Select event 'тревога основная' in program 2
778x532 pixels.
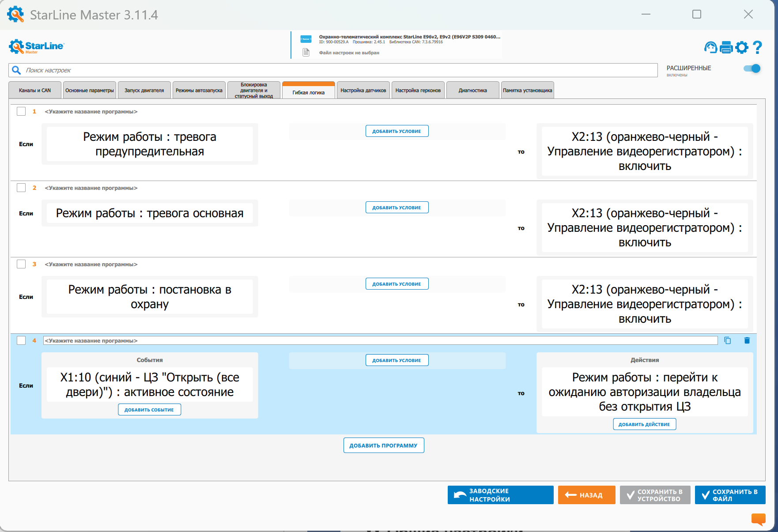[150, 213]
